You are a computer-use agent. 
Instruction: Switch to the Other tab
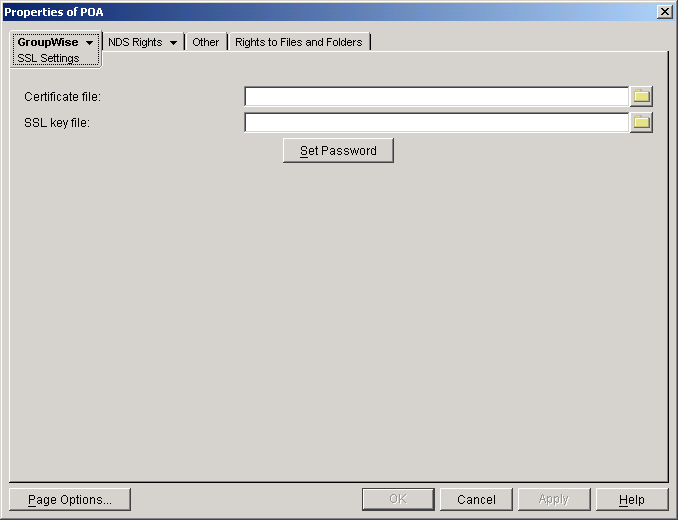coord(205,42)
